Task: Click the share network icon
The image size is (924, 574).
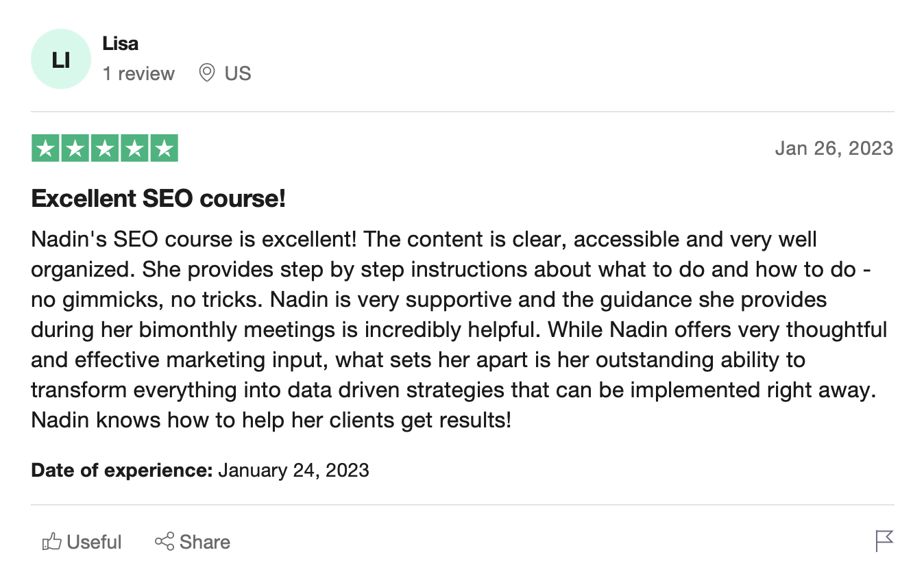Action: [165, 542]
